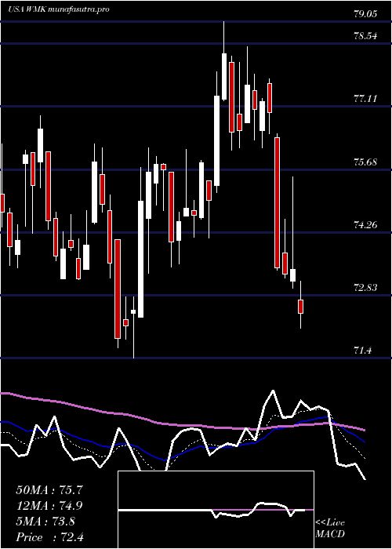Click the 78.54 price level label
The image size is (392, 549).
click(x=365, y=36)
